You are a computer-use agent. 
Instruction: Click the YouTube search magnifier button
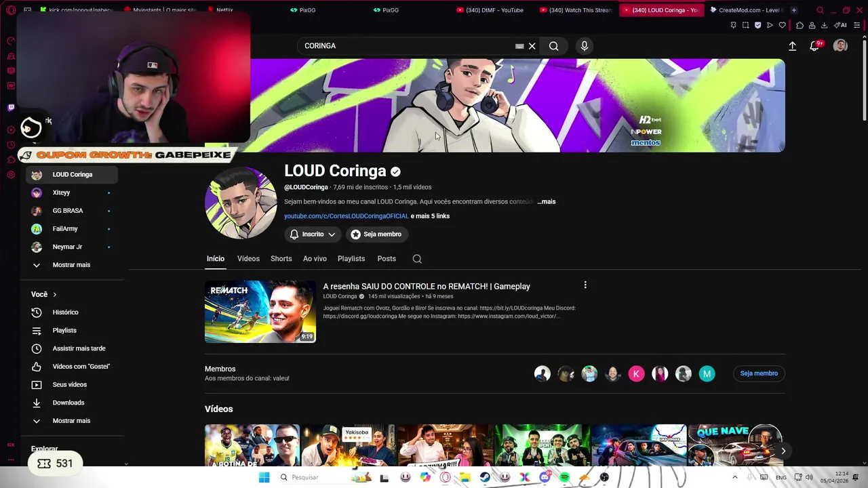554,46
